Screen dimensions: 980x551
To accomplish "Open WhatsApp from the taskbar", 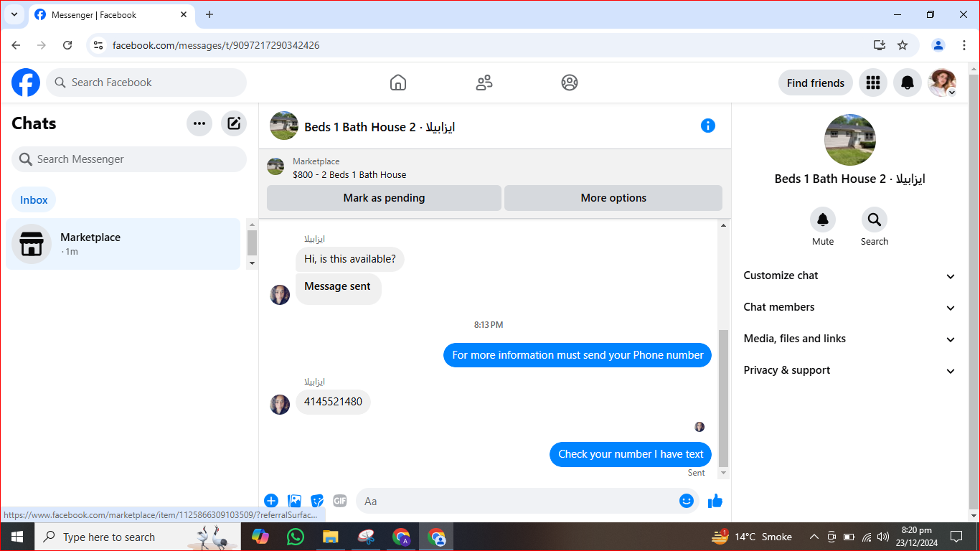I will [295, 537].
